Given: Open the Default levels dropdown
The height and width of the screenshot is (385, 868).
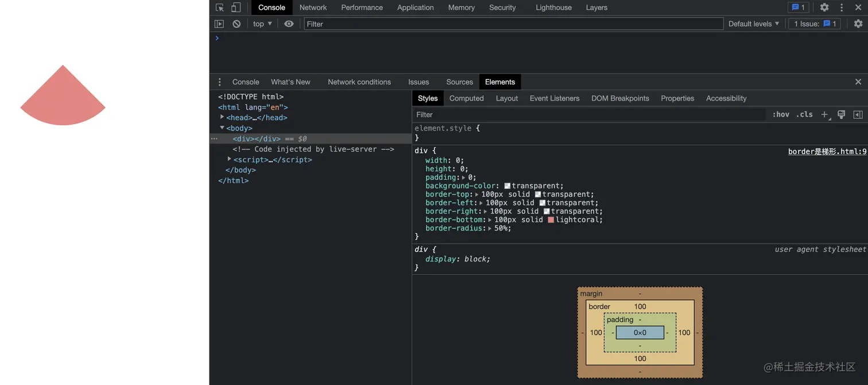Looking at the screenshot, I should (753, 24).
